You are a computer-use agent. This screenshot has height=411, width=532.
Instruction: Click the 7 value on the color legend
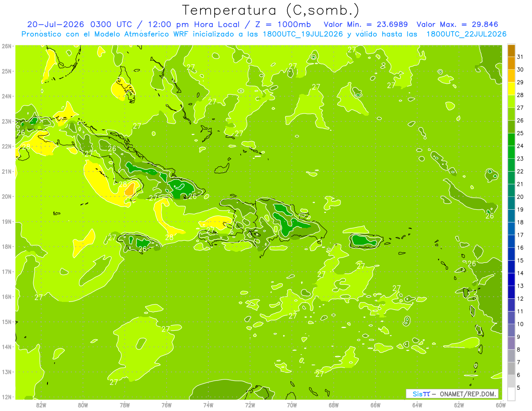point(519,362)
